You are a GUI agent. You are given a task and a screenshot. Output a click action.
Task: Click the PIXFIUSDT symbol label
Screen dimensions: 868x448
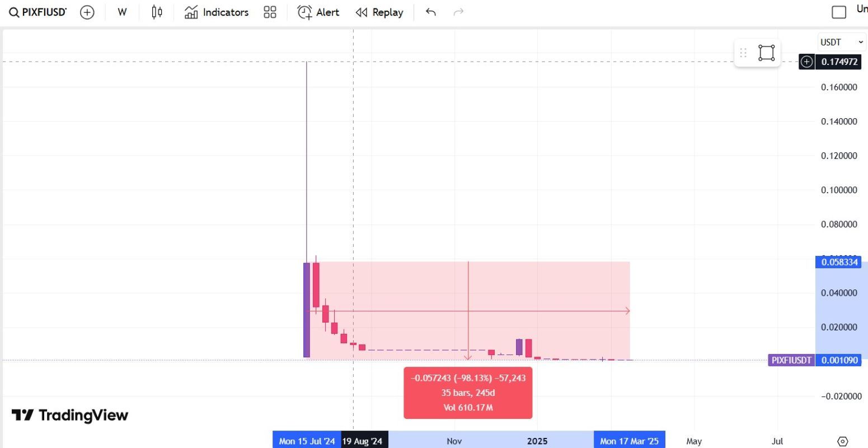point(791,360)
